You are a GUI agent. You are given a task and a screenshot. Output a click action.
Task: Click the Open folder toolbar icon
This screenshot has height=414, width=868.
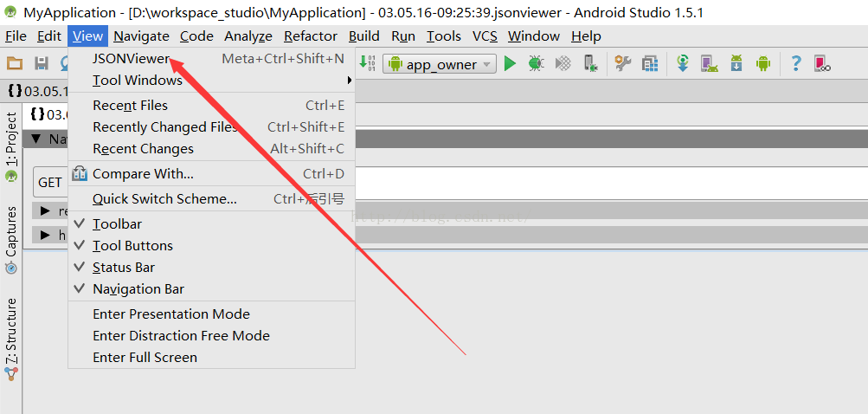click(x=15, y=64)
